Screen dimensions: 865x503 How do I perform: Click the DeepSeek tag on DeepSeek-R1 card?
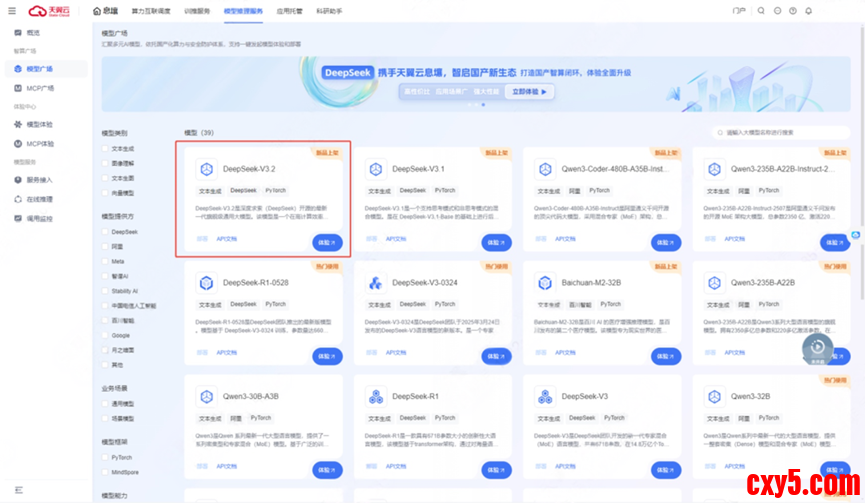pos(413,418)
